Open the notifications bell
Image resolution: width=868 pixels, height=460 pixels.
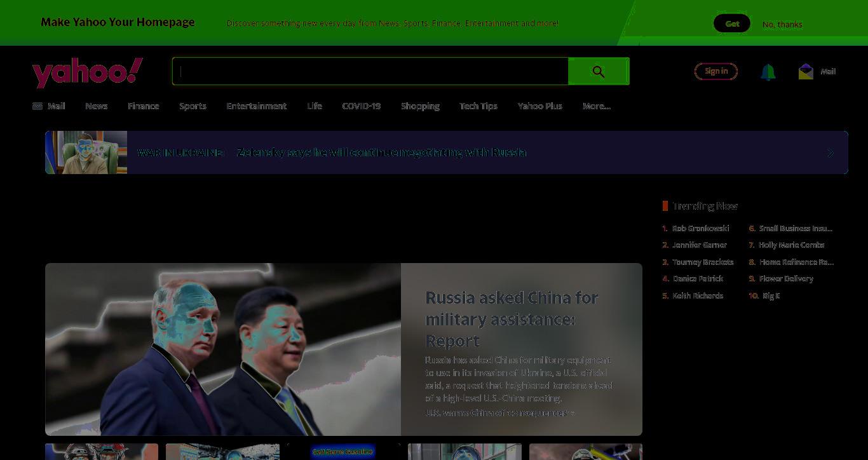(768, 72)
